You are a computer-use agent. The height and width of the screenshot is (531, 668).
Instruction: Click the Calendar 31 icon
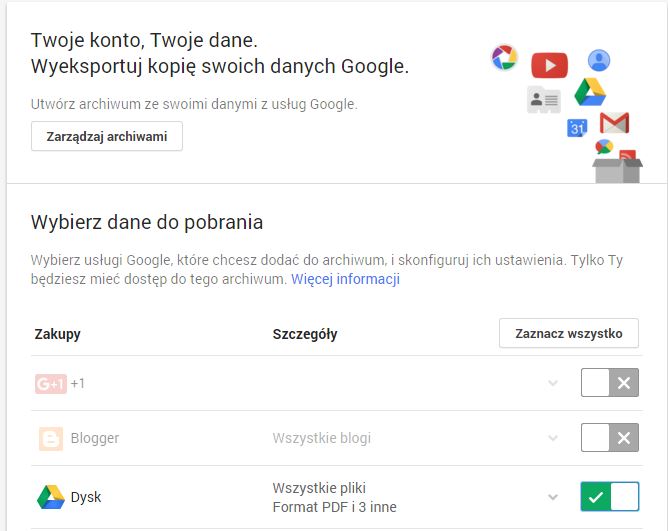tap(577, 128)
